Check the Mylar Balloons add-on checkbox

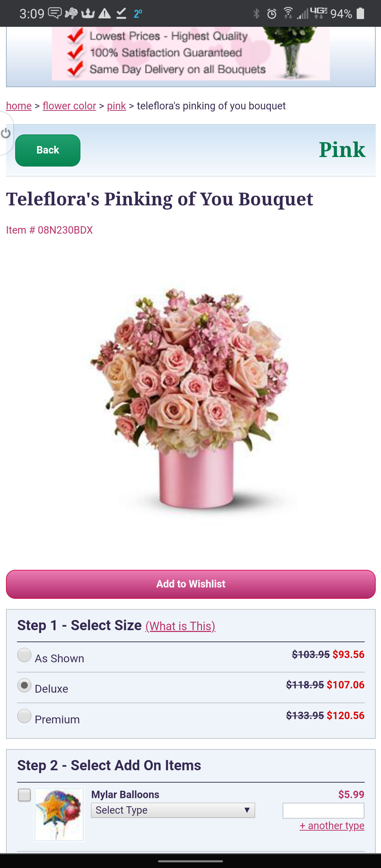coord(24,795)
